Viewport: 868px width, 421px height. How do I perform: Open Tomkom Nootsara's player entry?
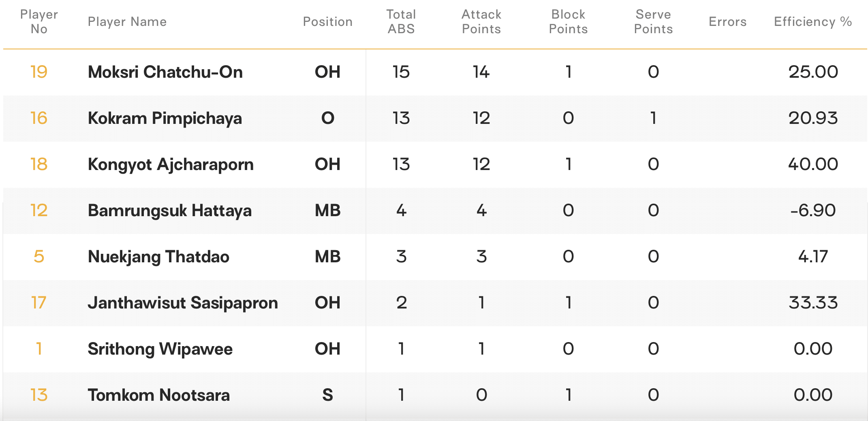(159, 395)
